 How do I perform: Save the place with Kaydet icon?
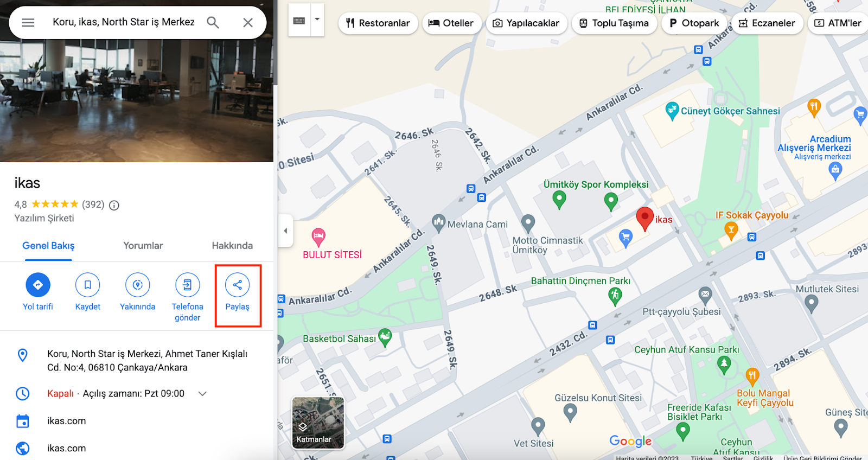(88, 285)
